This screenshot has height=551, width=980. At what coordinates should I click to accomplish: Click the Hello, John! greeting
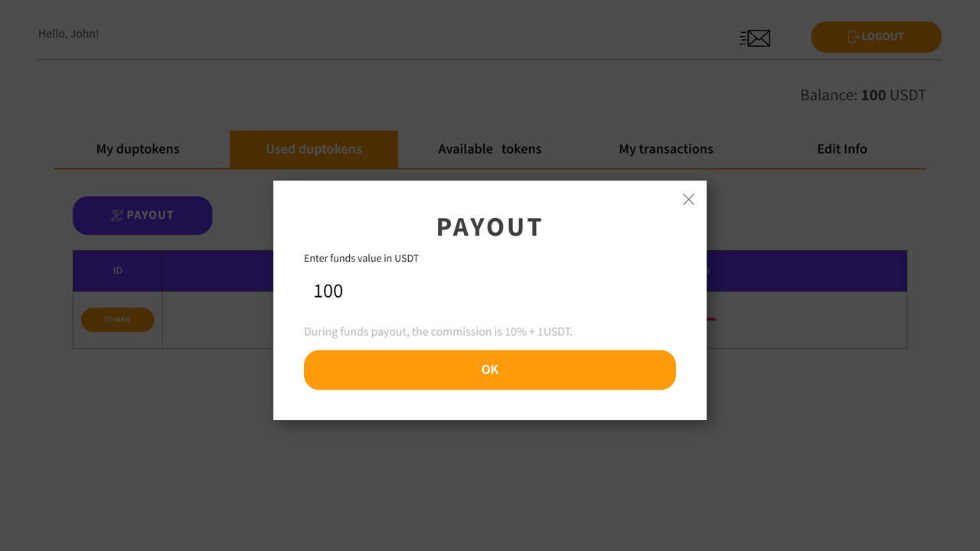tap(69, 33)
